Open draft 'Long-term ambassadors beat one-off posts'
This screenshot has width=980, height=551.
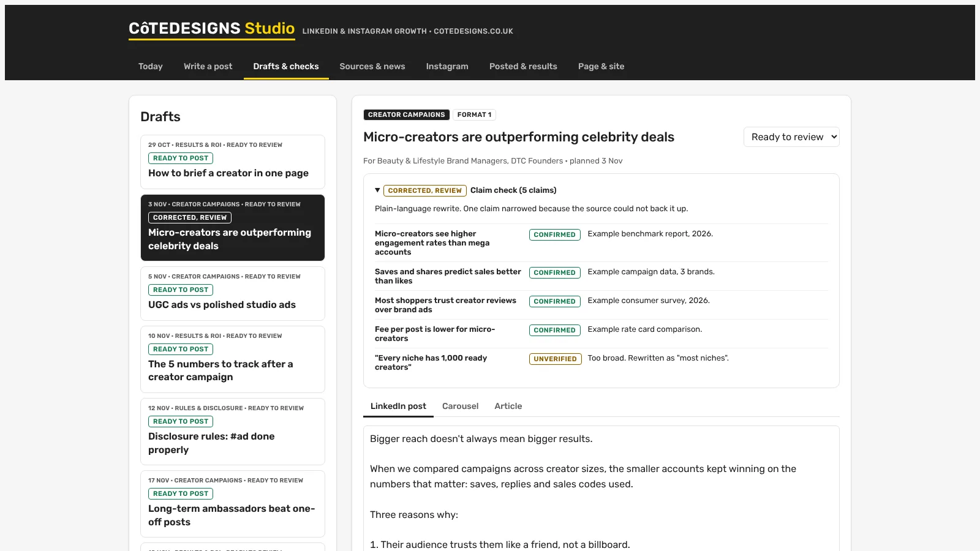click(233, 504)
